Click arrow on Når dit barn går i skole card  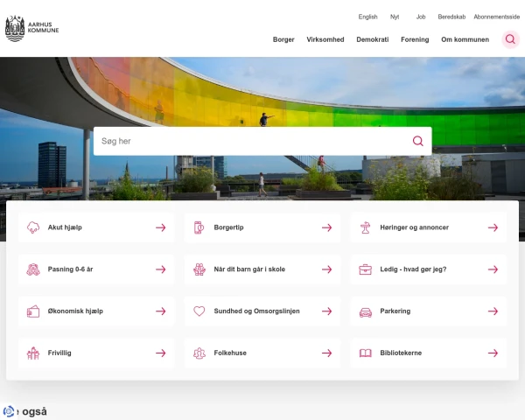tap(326, 269)
